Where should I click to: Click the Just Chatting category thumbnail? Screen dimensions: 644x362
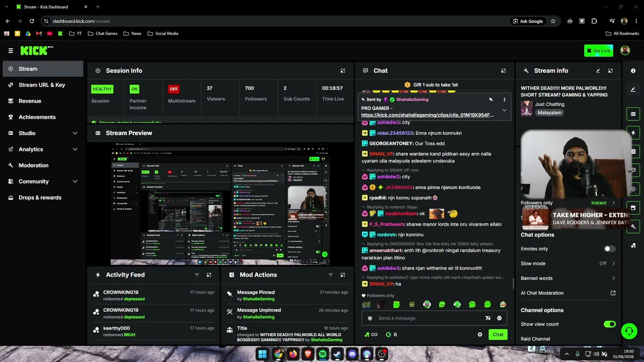pos(526,109)
